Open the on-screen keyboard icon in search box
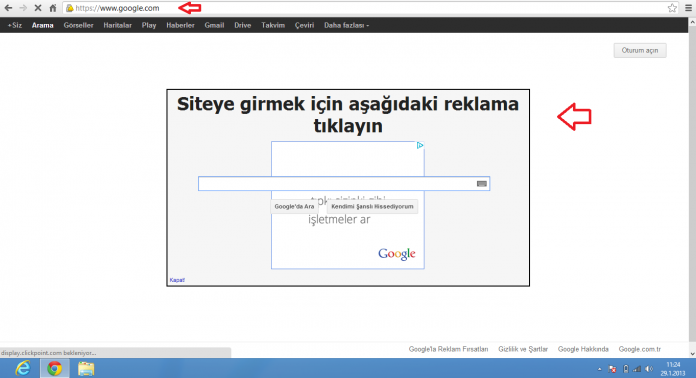The height and width of the screenshot is (378, 696). pos(482,184)
